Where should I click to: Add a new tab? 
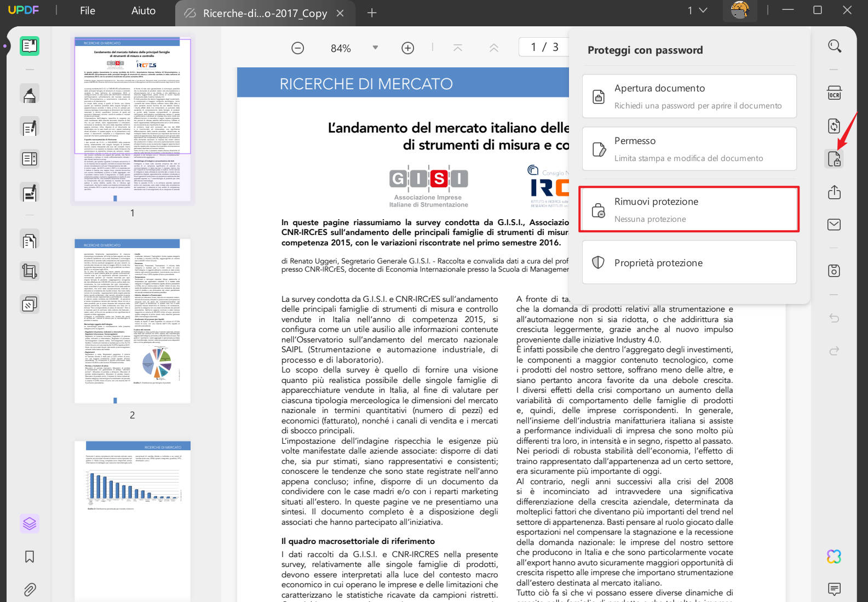372,13
